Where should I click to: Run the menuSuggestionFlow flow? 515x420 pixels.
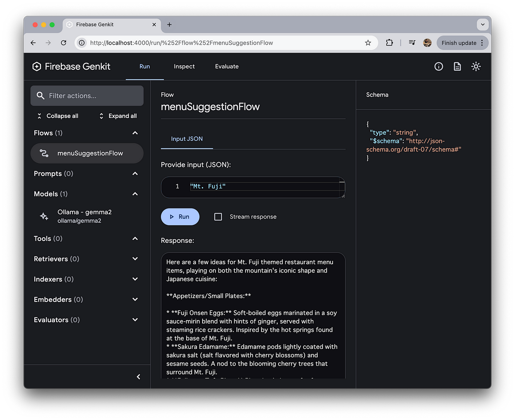180,217
